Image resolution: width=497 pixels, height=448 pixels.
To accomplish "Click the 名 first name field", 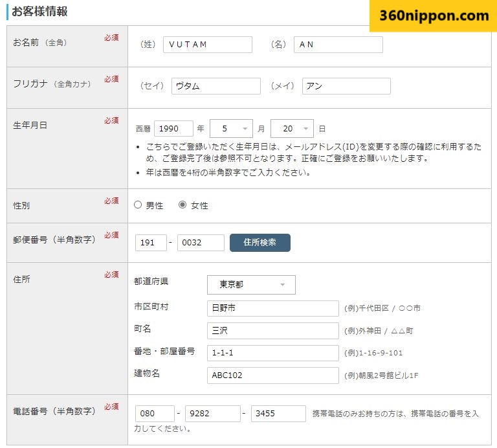I will (338, 45).
